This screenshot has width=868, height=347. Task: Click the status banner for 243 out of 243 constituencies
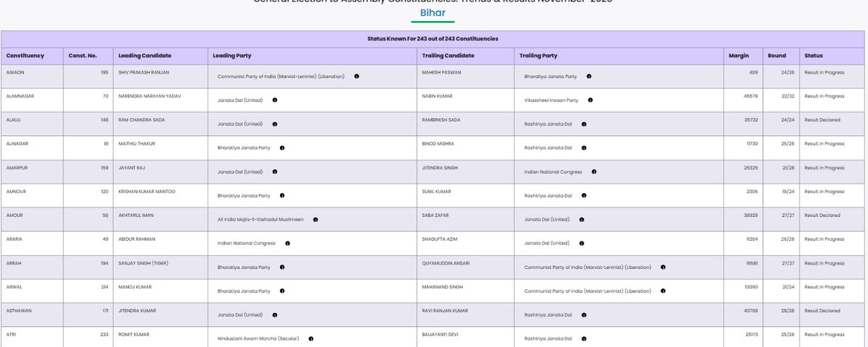433,38
